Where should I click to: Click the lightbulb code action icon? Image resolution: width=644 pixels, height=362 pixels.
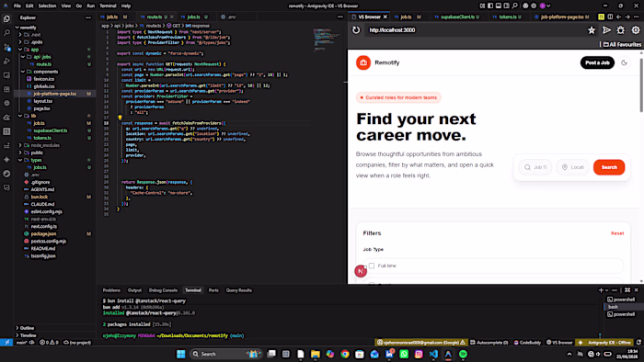point(120,118)
